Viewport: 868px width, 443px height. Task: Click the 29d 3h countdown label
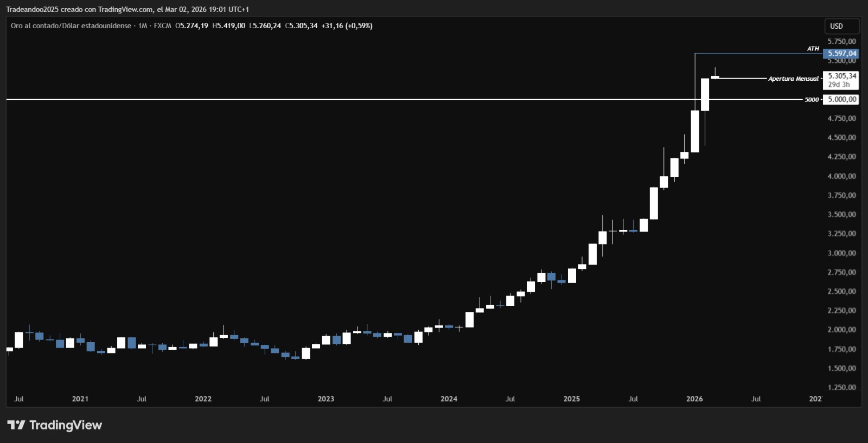839,85
